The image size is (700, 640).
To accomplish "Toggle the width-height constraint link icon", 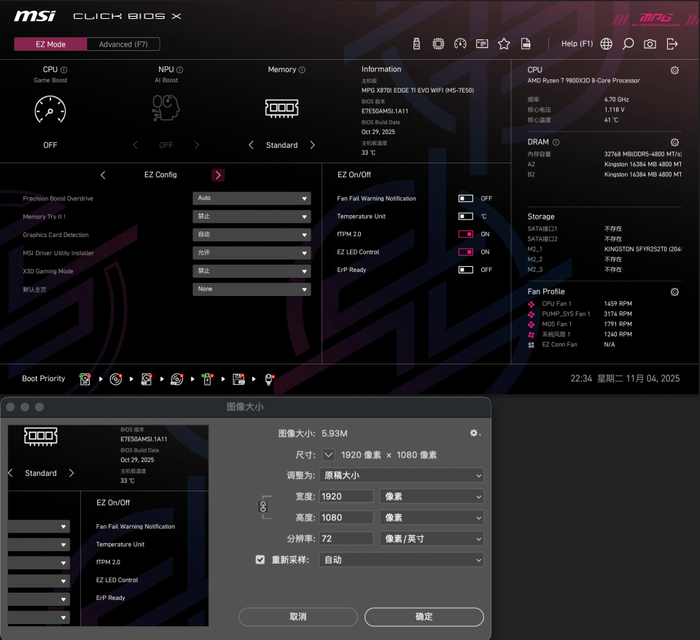I will point(263,507).
